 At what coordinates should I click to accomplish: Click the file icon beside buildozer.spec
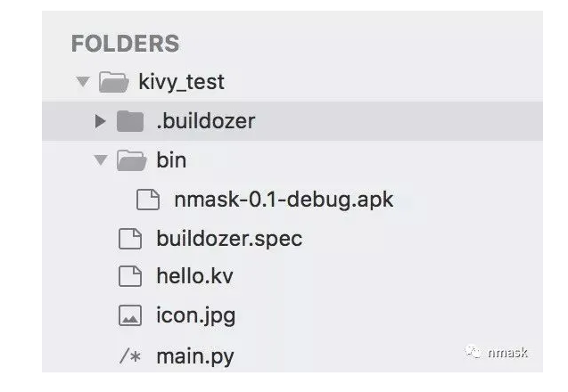[x=130, y=239]
